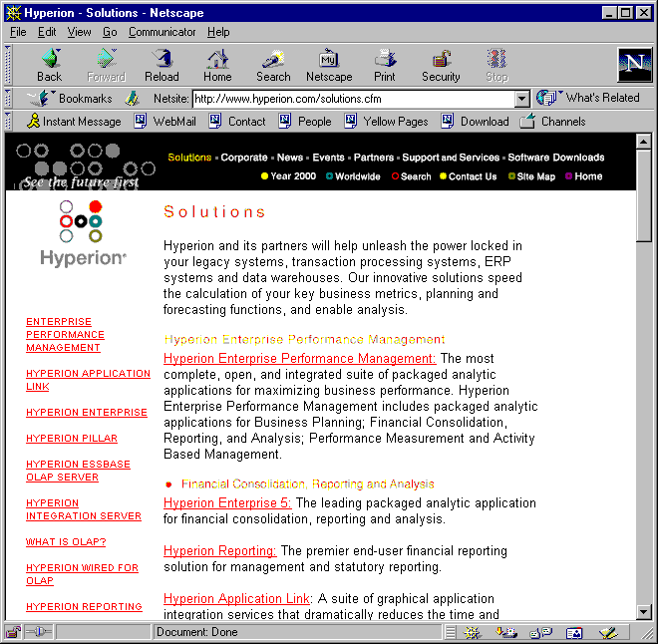Image resolution: width=658 pixels, height=644 pixels.
Task: Follow the Hyperion Enterprise 5 link
Action: point(227,503)
